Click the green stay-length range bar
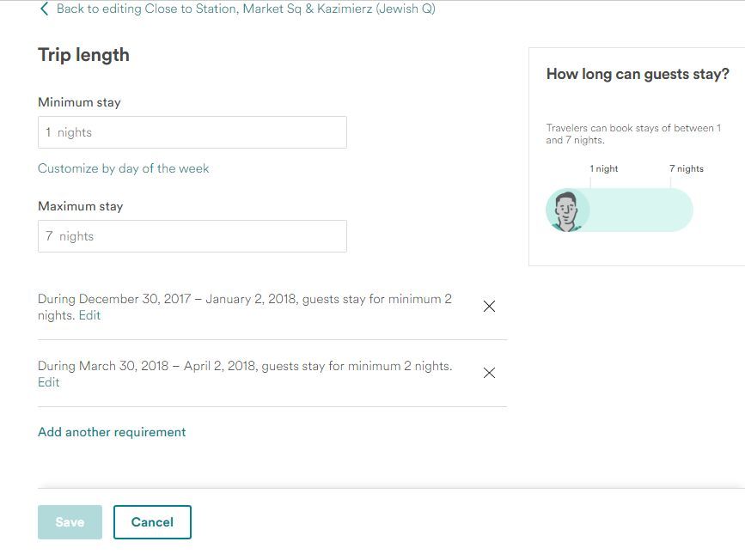This screenshot has height=560, width=745. [640, 210]
